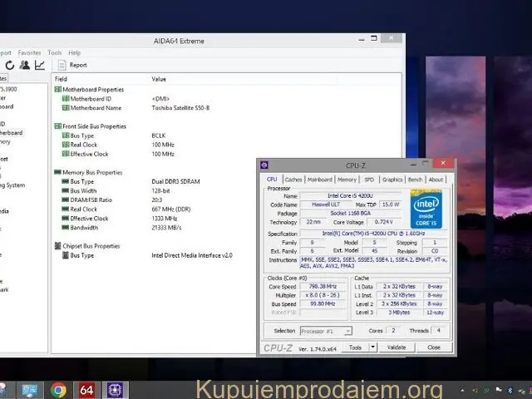Open Google Chrome from the taskbar
Image resolution: width=532 pixels, height=399 pixels.
pos(58,389)
